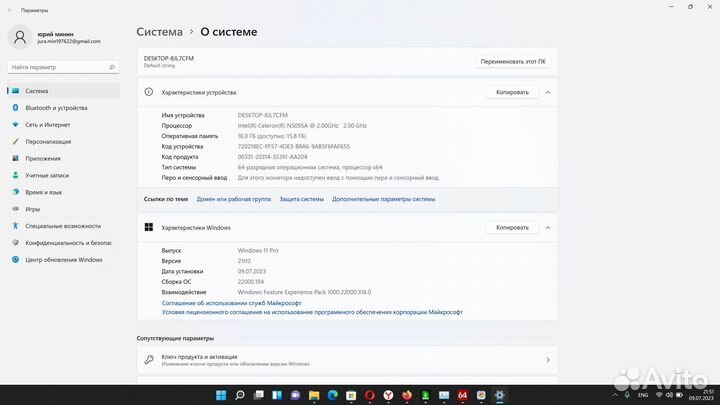Go to Персонализация settings
Screen dimensions: 720x405
point(48,141)
